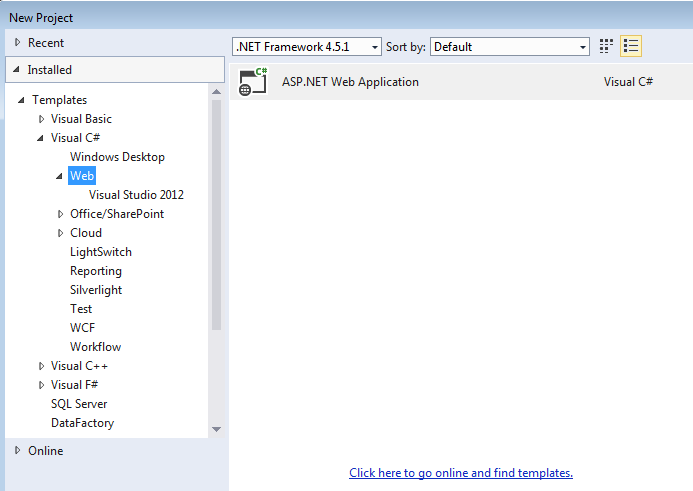Screen dimensions: 693x491
Task: Collapse the Web node arrow
Action: pyautogui.click(x=59, y=176)
